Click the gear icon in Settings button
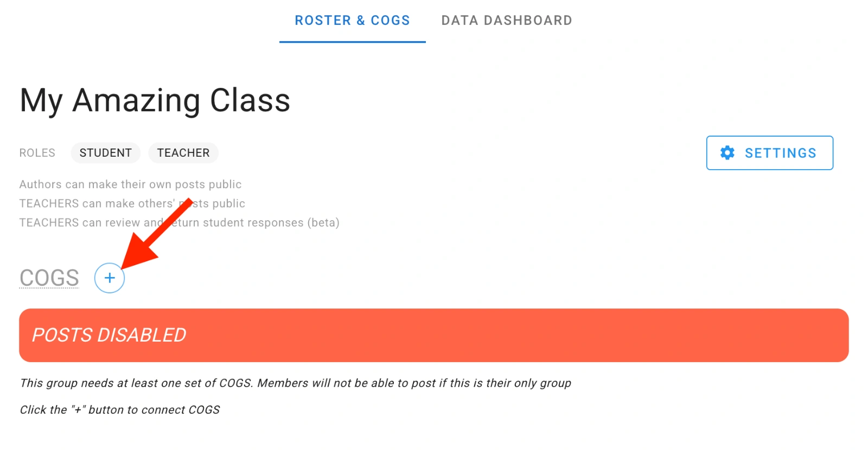The height and width of the screenshot is (450, 868). (x=727, y=153)
